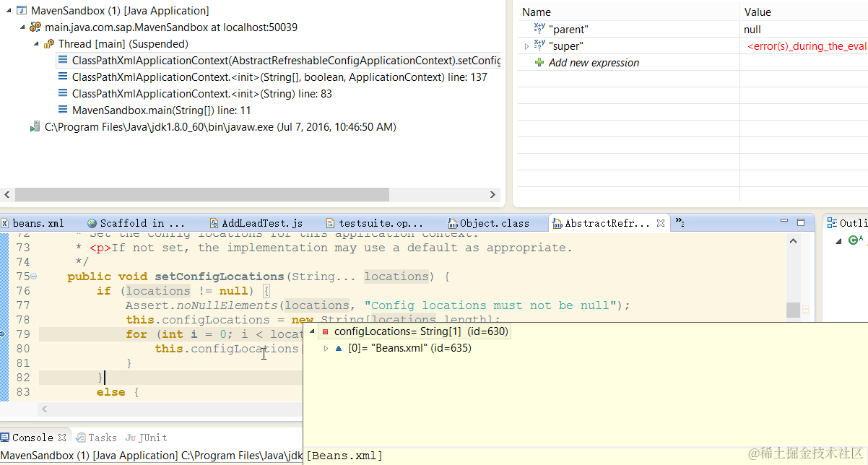Click the editor vertical scrollbar thumb
Viewport: 868px width, 465px height.
793,310
